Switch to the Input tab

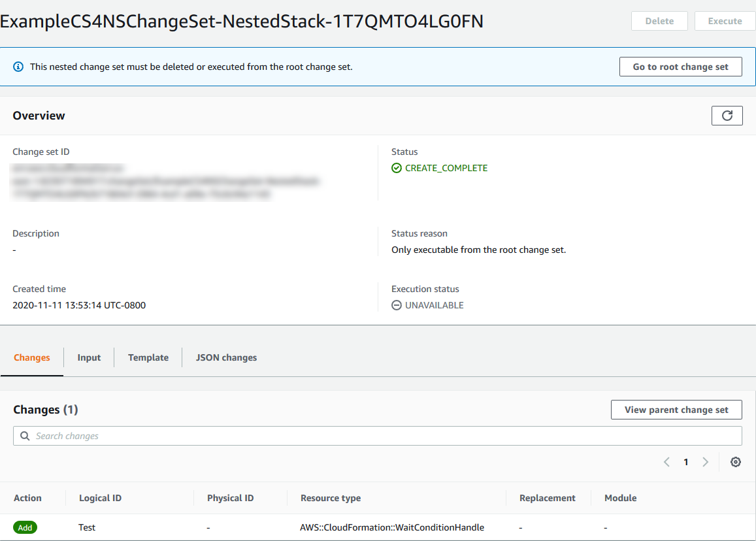(89, 357)
